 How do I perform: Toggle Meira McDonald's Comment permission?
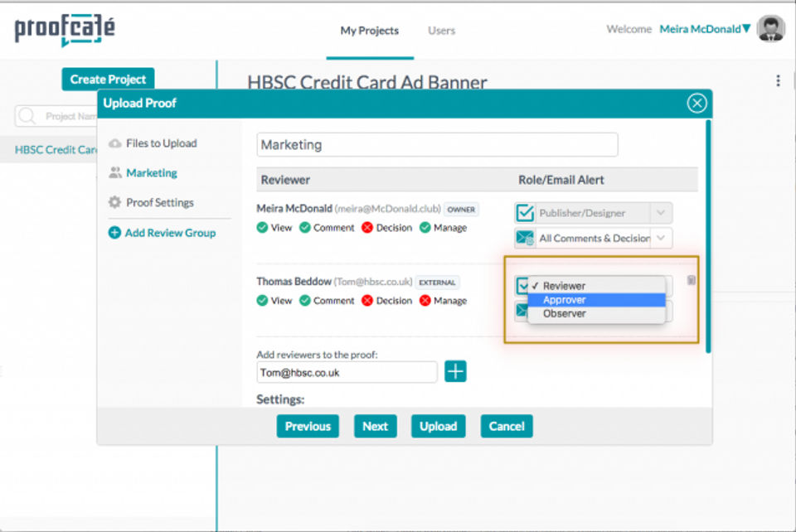pyautogui.click(x=304, y=228)
